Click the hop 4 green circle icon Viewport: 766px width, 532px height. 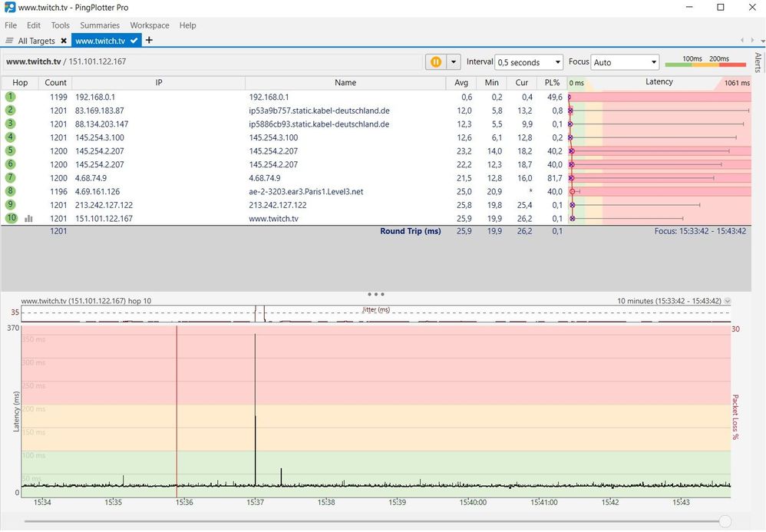10,137
